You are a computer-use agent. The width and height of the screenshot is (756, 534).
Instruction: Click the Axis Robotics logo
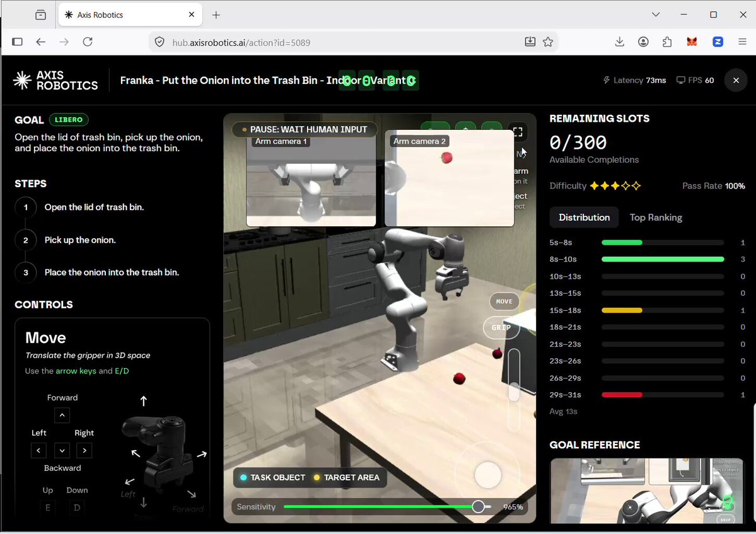[x=55, y=81]
